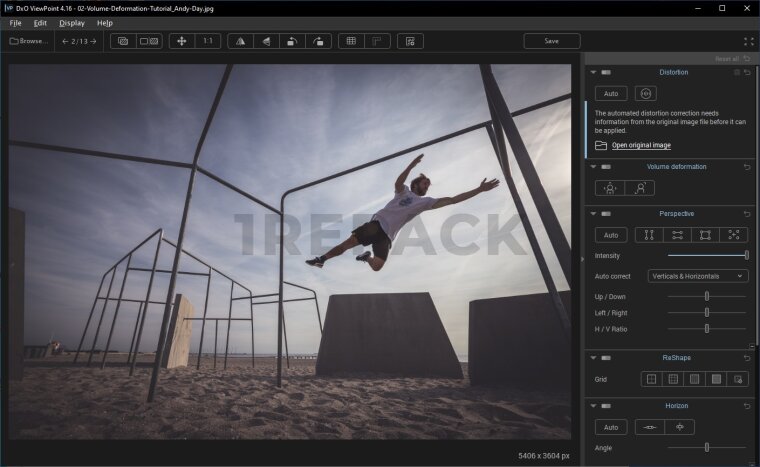Select force vertical parallels perspective tool

coord(649,235)
